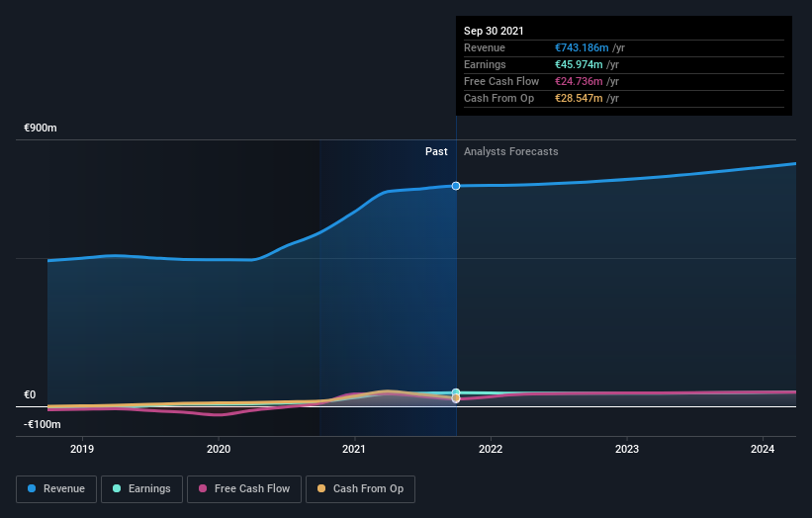Click the €900m y-axis label
This screenshot has height=518, width=812.
click(41, 128)
